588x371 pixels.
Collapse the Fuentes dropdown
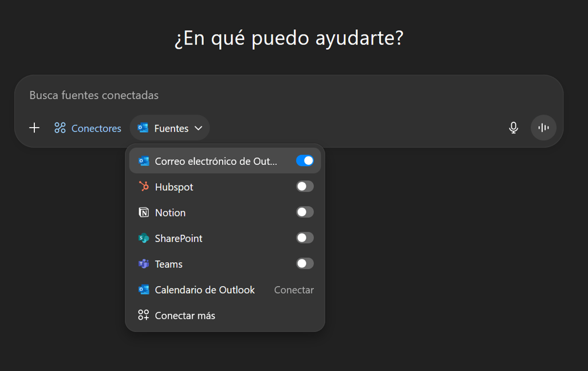(170, 128)
